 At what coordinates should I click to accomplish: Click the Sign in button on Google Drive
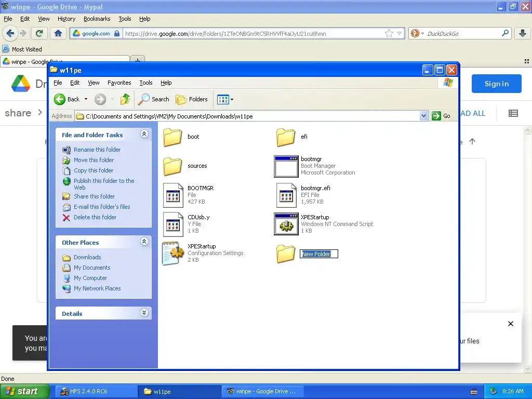tap(496, 84)
